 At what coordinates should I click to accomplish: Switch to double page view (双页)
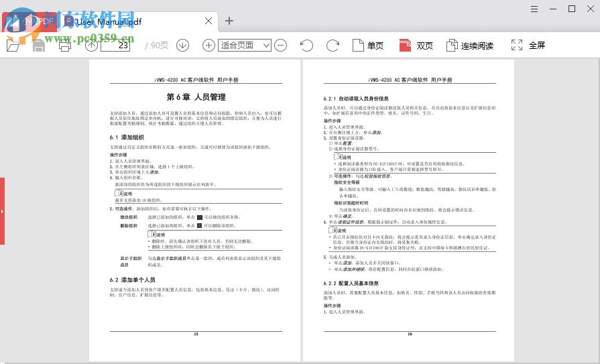[416, 46]
